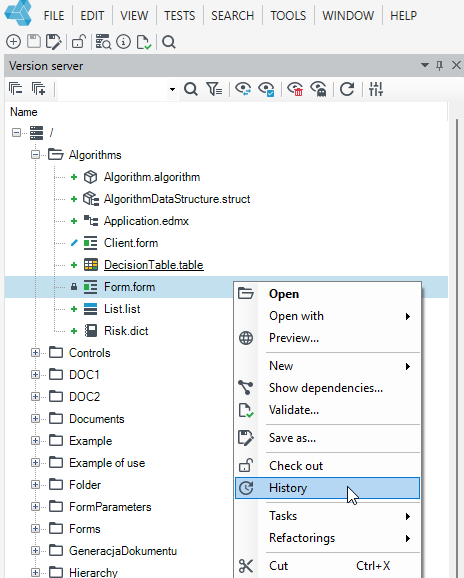Click the validate document toolbar icon
This screenshot has width=464, height=578.
[x=144, y=42]
